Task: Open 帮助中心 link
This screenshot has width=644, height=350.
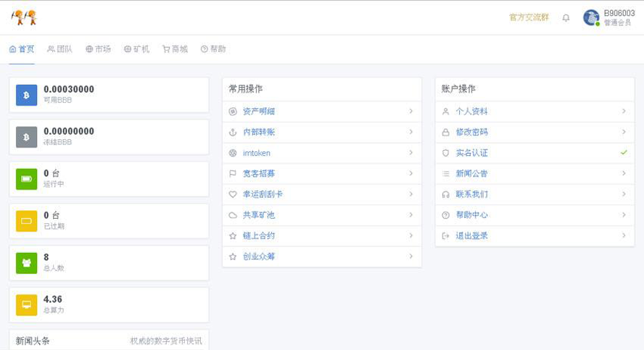Action: click(471, 214)
